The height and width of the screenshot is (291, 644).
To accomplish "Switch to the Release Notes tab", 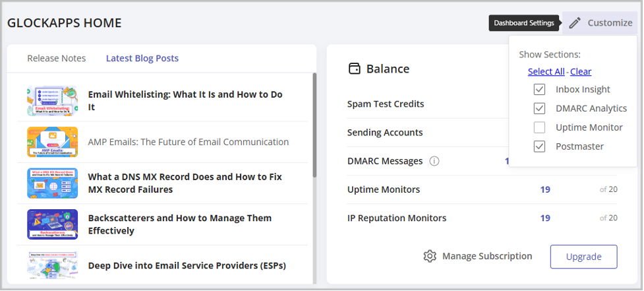I will [56, 58].
